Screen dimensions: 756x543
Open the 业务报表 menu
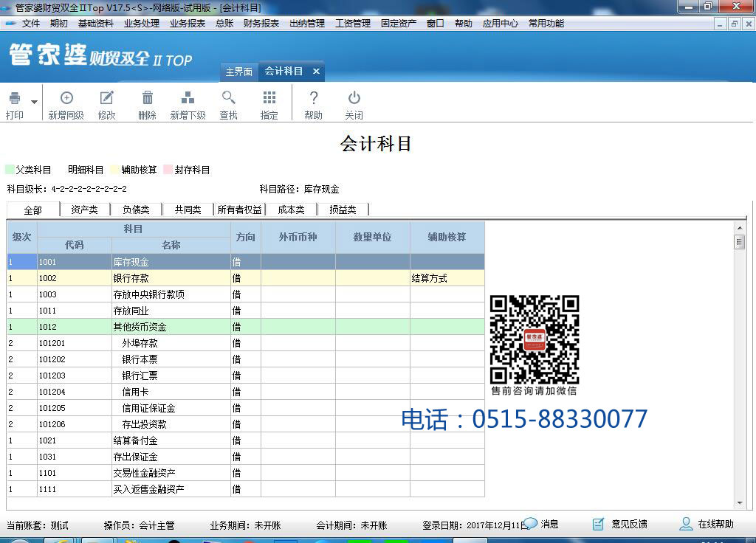188,23
